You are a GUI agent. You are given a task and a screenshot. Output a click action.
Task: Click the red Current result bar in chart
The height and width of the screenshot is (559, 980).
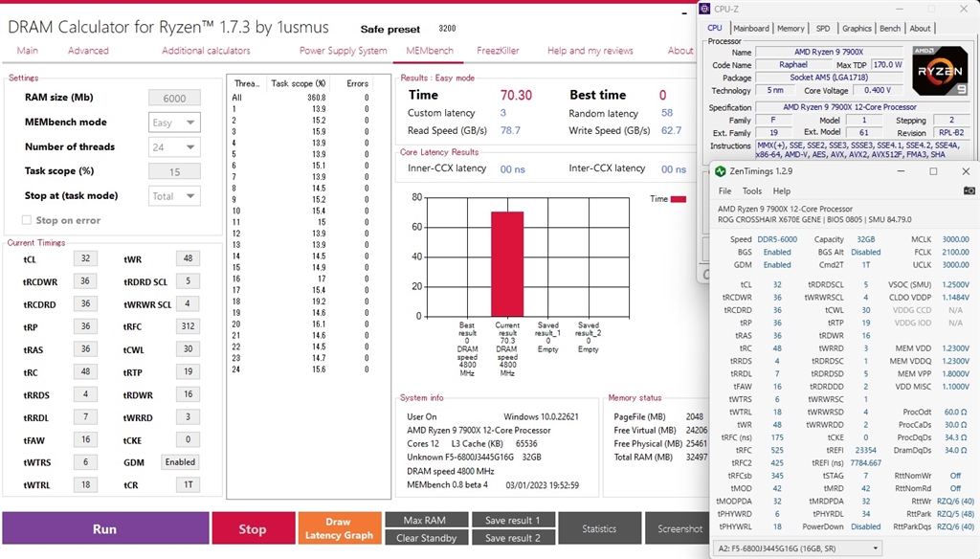pos(507,264)
